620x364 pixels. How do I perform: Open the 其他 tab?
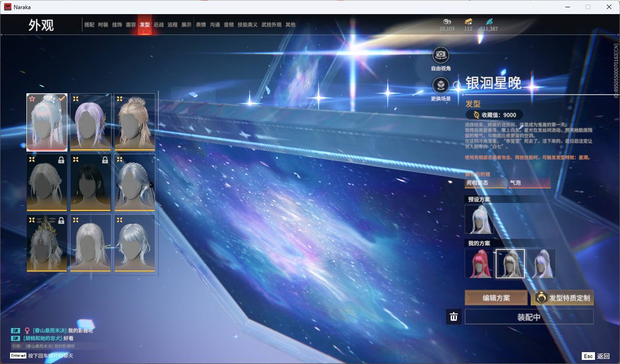coord(290,25)
